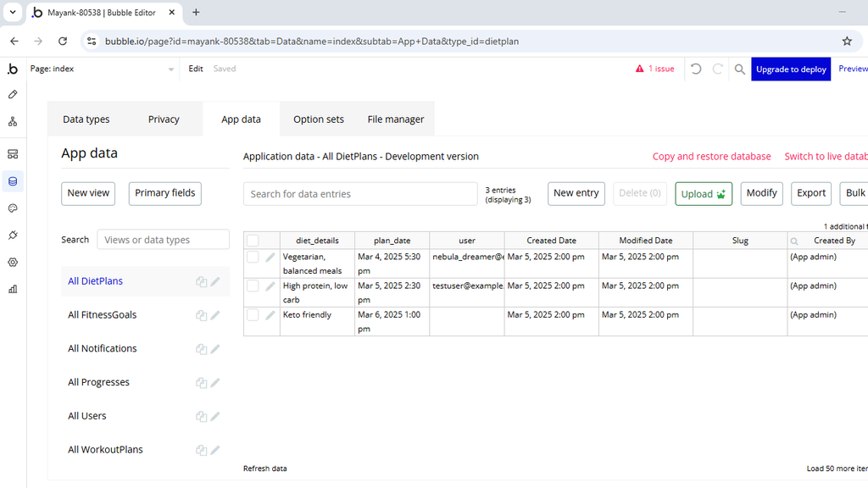Image resolution: width=868 pixels, height=488 pixels.
Task: Expand the Upload button options
Action: click(x=720, y=193)
